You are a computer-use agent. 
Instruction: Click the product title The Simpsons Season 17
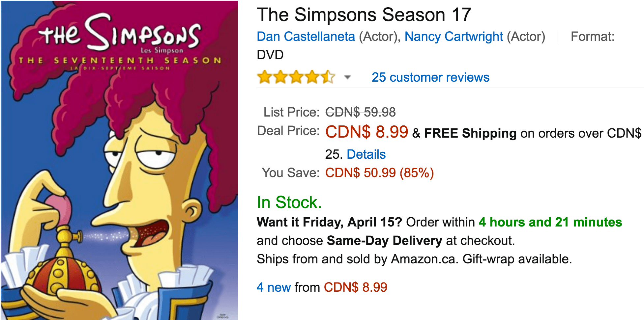pyautogui.click(x=364, y=15)
